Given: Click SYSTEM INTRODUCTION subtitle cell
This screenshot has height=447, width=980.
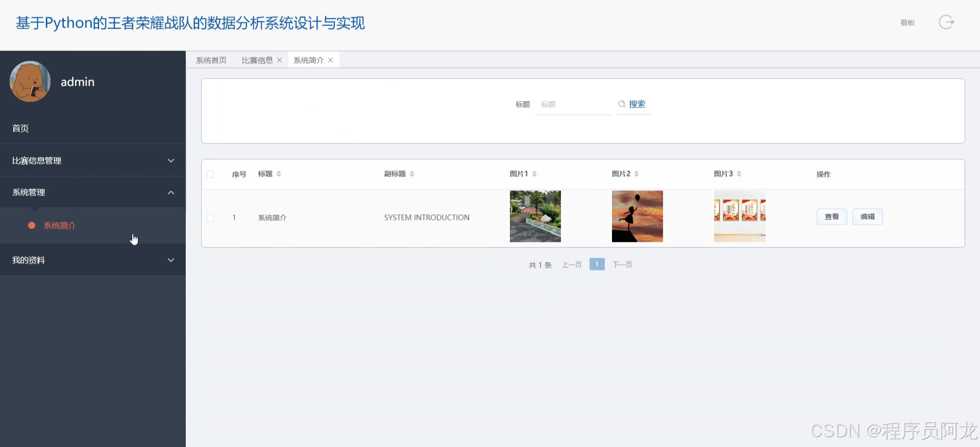Looking at the screenshot, I should 427,217.
